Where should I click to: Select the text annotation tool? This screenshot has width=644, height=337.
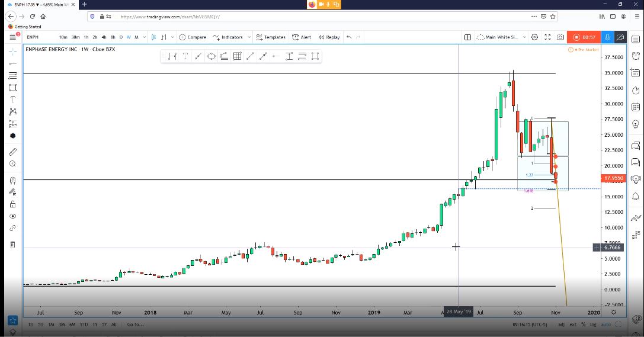coord(12,100)
